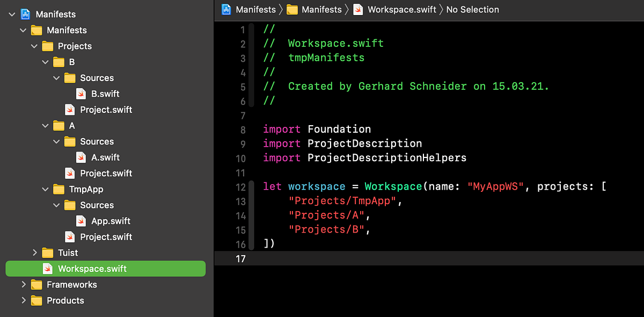The width and height of the screenshot is (644, 317).
Task: Click the Workspace.swift file icon in the jump bar
Action: [358, 9]
